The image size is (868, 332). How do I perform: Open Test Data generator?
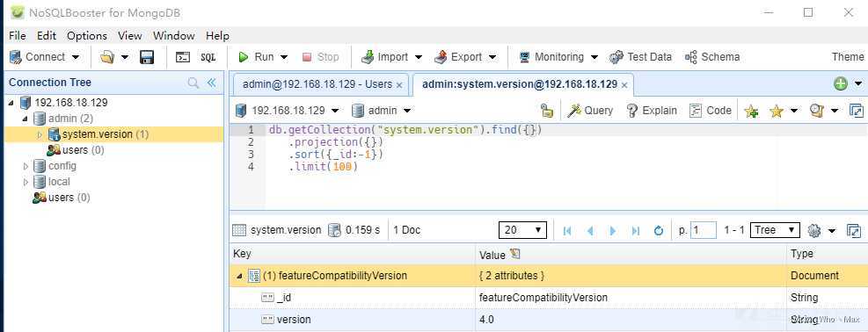640,57
